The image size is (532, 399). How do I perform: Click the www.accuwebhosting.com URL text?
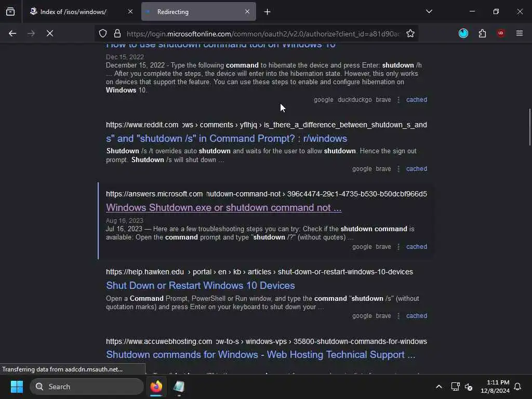159,341
